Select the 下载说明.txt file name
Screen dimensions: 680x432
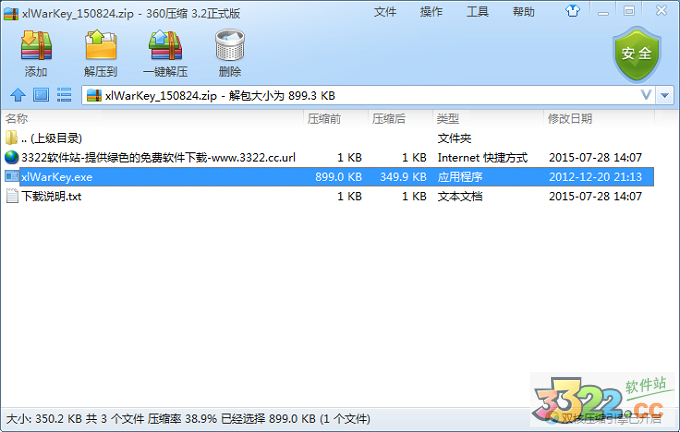click(52, 196)
